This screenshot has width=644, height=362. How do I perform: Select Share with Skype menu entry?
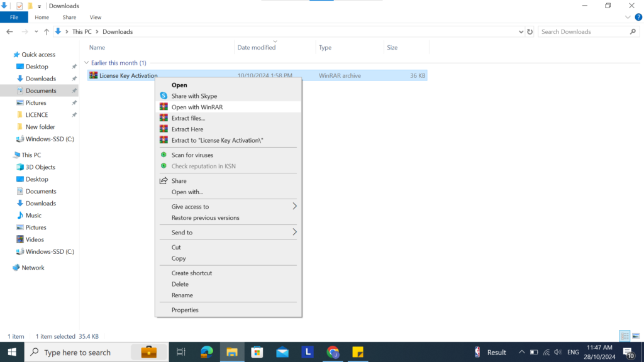(x=228, y=96)
